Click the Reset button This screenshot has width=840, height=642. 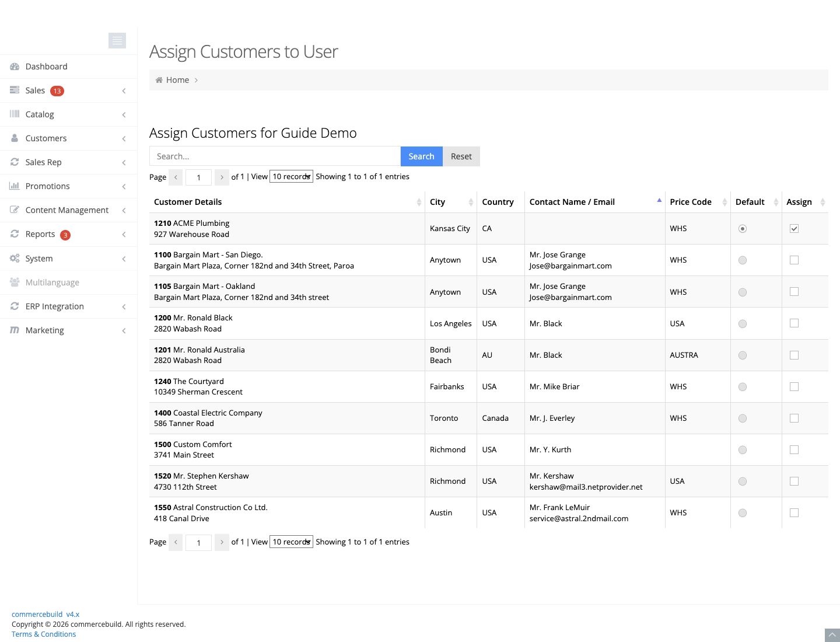[x=461, y=156]
